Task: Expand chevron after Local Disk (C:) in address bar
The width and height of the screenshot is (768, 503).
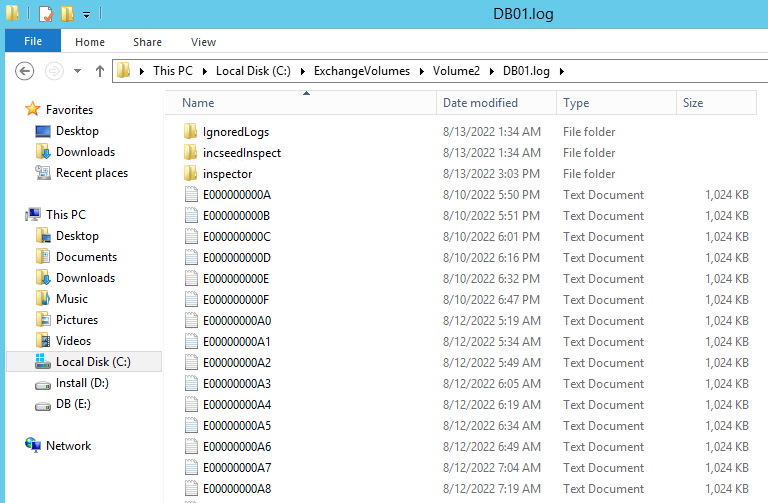Action: coord(303,72)
